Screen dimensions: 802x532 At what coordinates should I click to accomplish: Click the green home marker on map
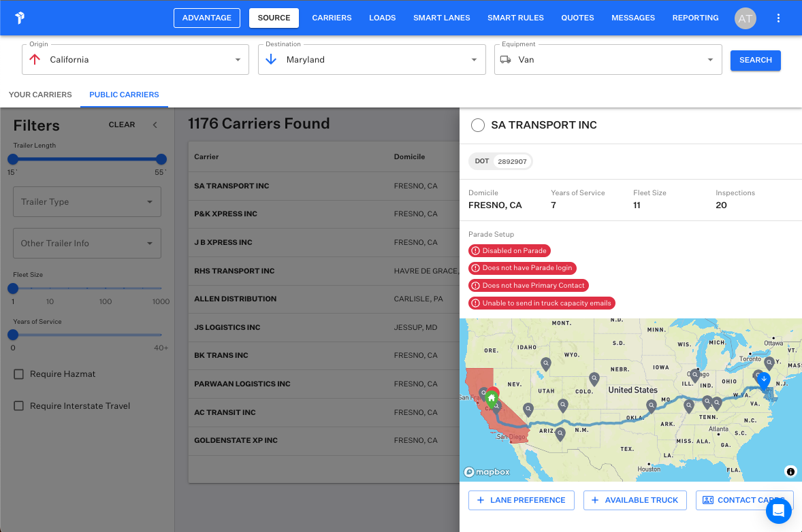[492, 397]
